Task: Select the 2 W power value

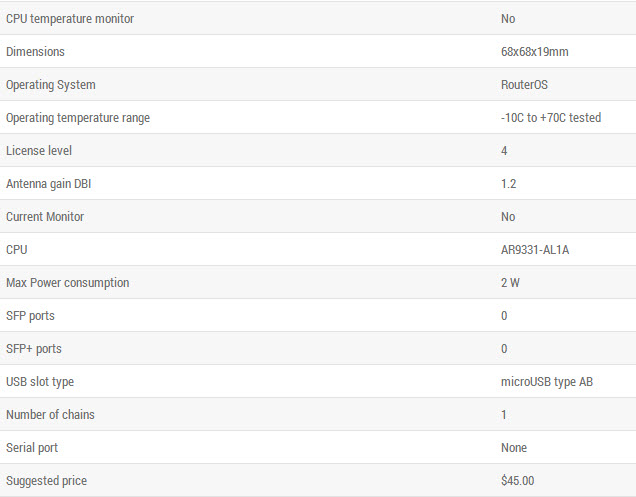Action: pyautogui.click(x=510, y=283)
